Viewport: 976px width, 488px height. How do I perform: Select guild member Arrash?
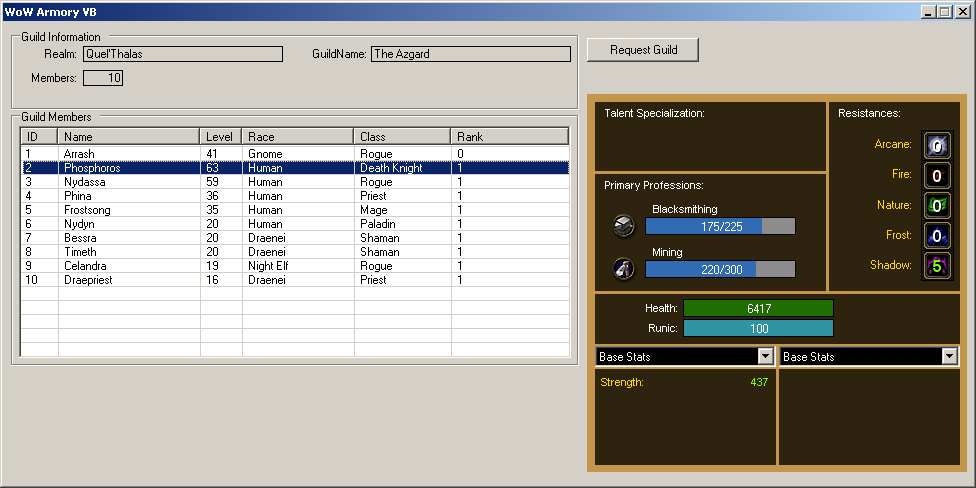[296, 154]
